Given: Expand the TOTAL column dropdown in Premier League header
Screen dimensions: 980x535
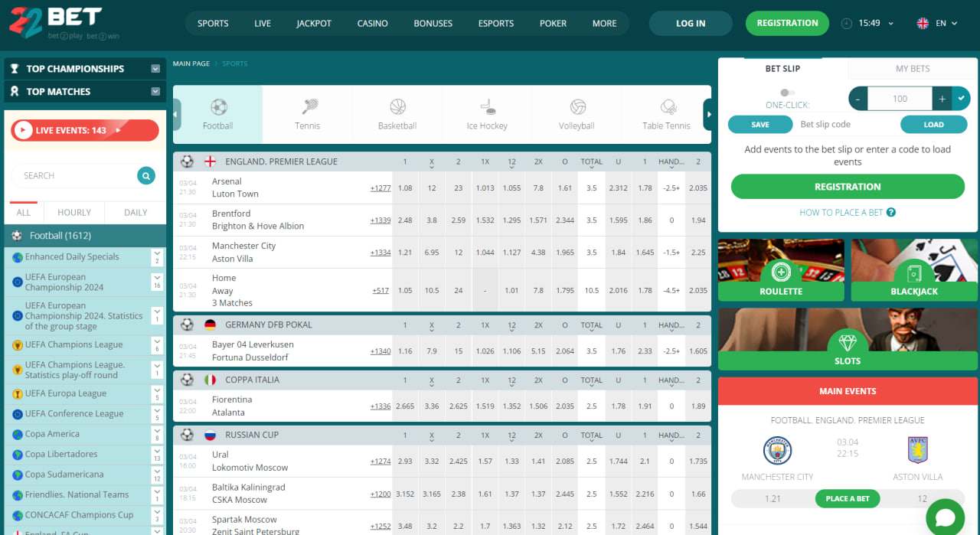Looking at the screenshot, I should point(592,168).
